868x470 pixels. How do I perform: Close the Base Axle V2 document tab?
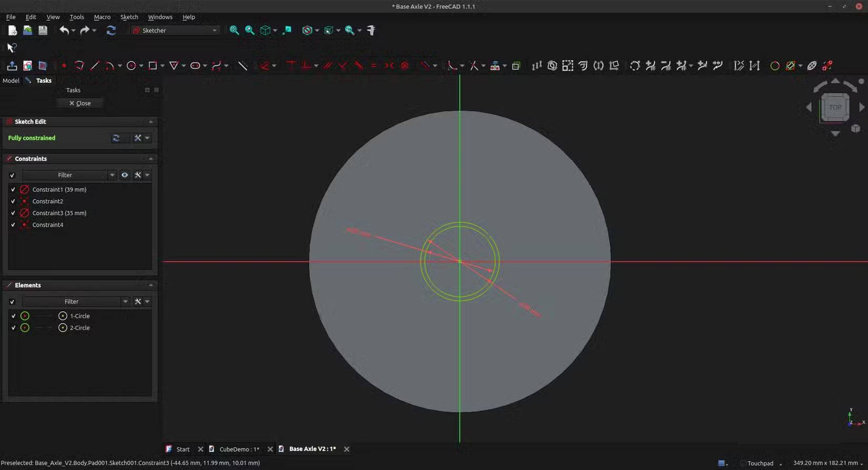point(347,449)
